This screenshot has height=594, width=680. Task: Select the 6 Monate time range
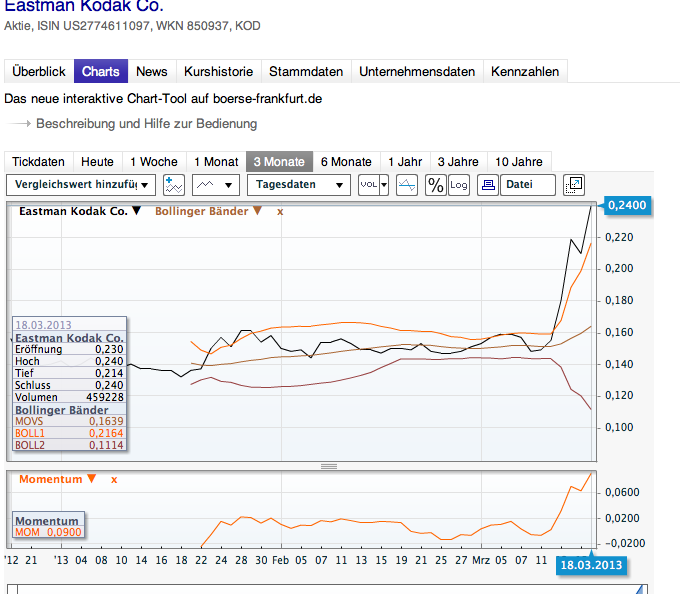(347, 162)
